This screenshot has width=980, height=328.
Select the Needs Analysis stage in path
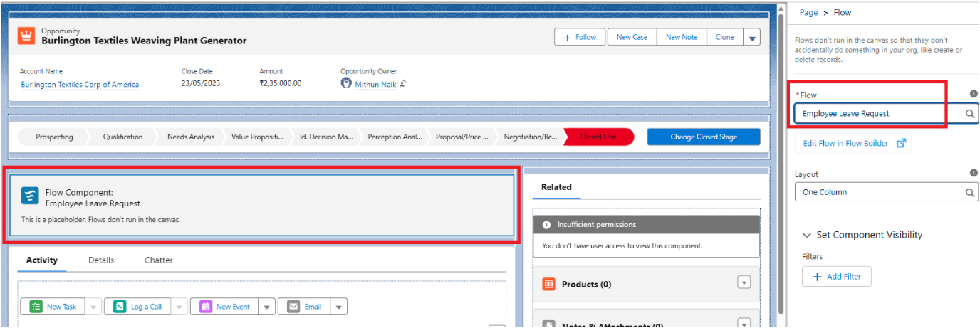tap(191, 137)
